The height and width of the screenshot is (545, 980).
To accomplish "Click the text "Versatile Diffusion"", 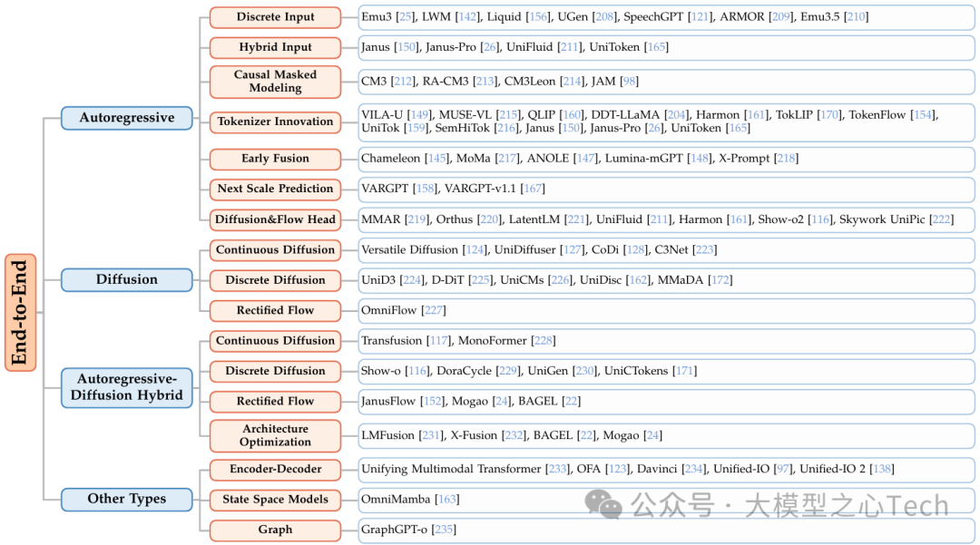I will pos(409,249).
